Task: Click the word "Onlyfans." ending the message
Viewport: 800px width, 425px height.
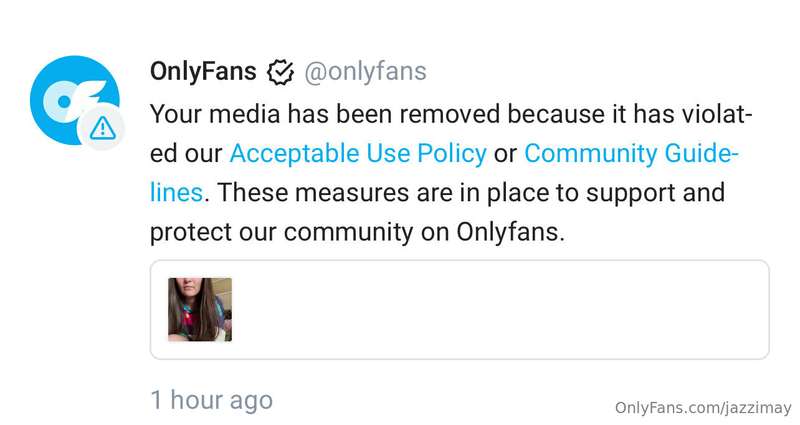Action: point(511,233)
